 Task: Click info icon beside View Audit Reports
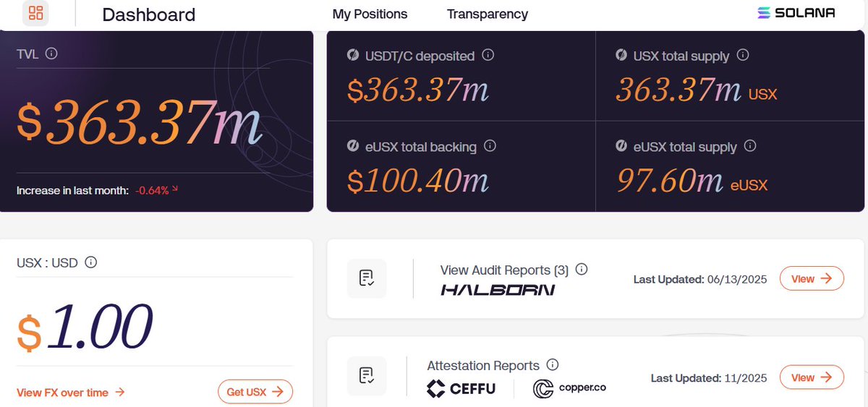point(582,270)
